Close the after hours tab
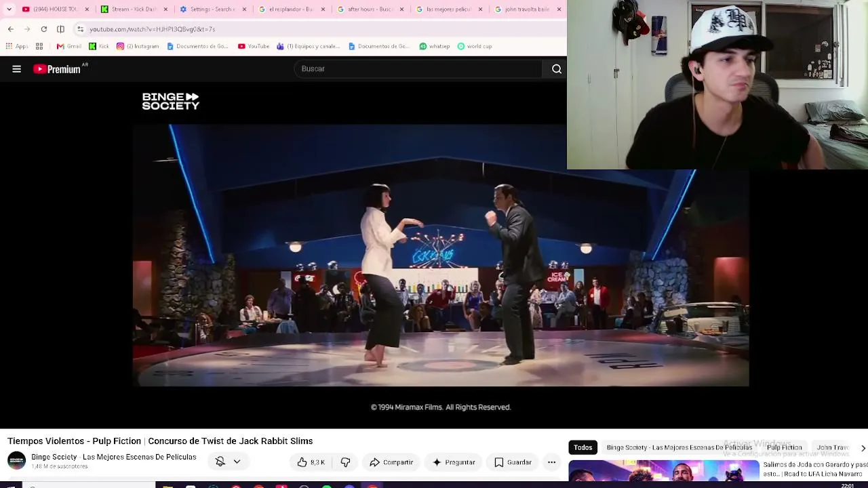This screenshot has height=488, width=868. [x=401, y=9]
